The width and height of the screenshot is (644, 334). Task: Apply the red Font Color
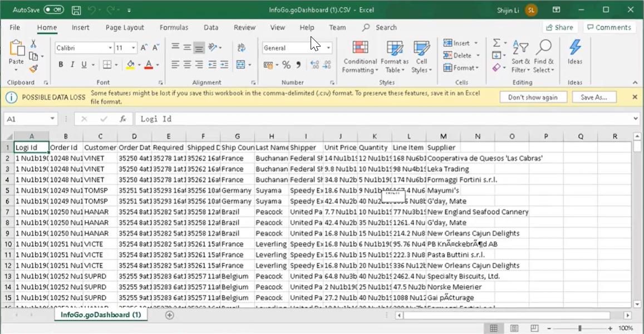149,65
